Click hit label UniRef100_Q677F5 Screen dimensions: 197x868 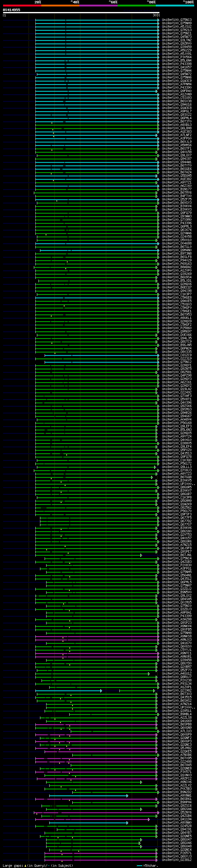(176, 518)
